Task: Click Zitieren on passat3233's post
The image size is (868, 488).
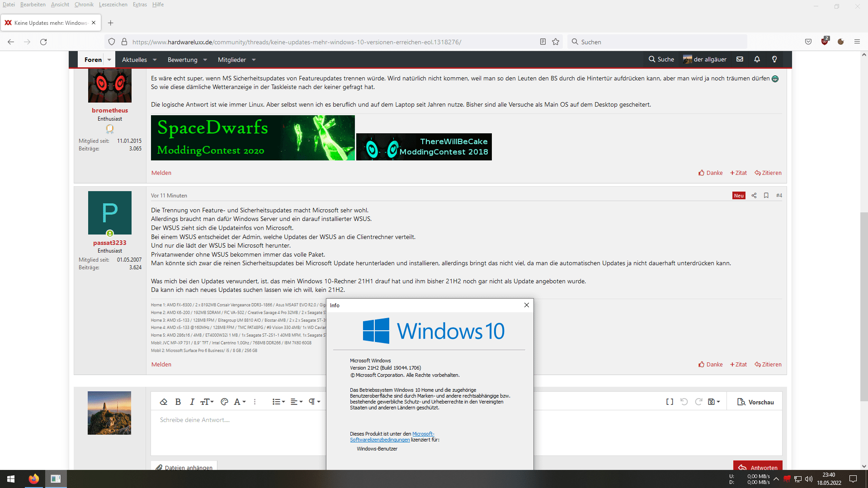Action: 768,364
